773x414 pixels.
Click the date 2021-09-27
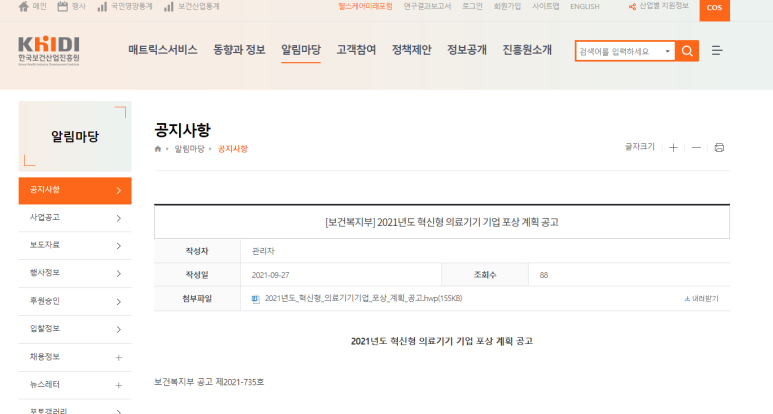pos(270,275)
